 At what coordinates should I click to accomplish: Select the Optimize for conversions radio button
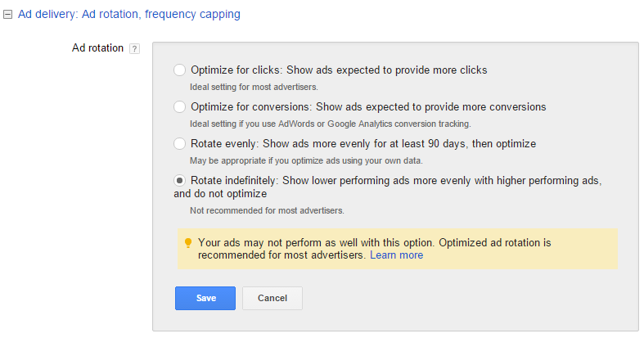pos(179,106)
